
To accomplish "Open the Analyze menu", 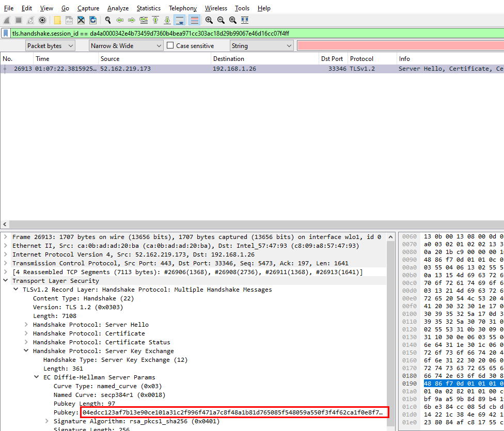I will [118, 8].
